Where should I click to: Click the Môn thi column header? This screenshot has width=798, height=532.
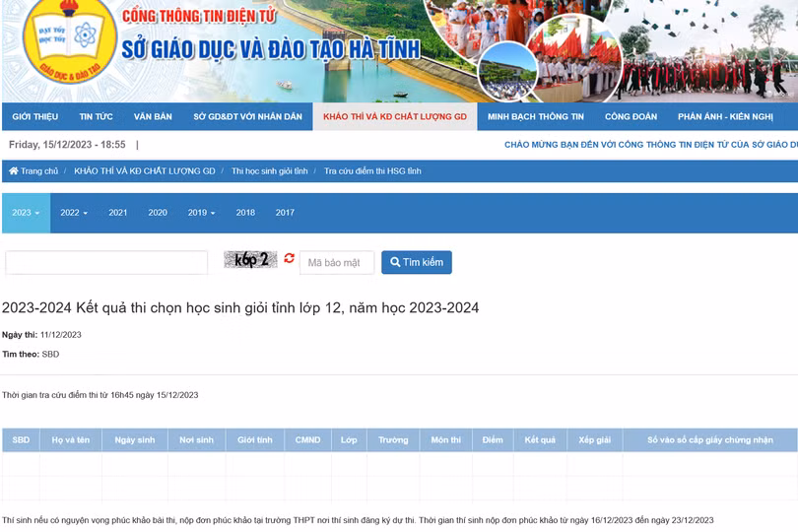446,439
